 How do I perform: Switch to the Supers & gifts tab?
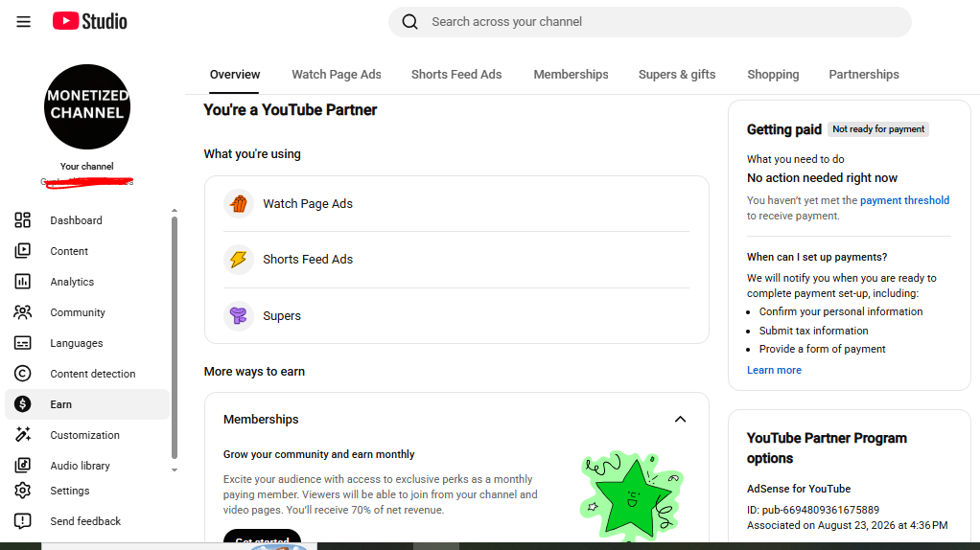[x=677, y=75]
